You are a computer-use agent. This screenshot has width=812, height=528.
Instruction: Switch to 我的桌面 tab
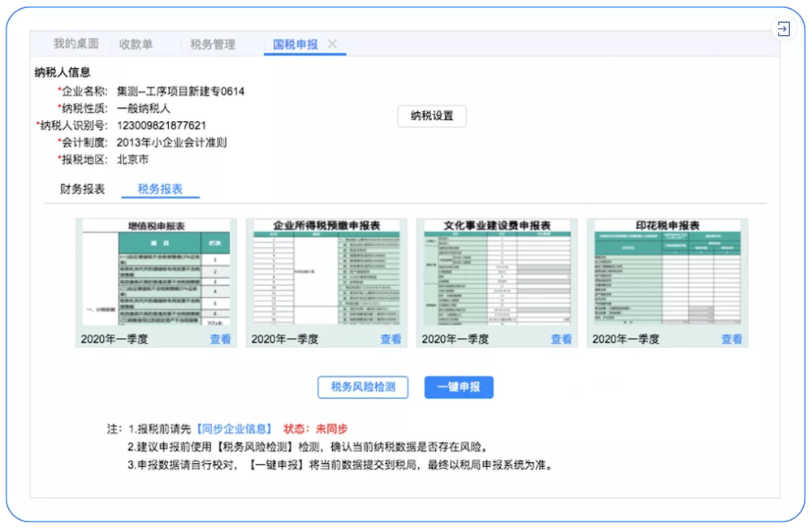coord(76,44)
